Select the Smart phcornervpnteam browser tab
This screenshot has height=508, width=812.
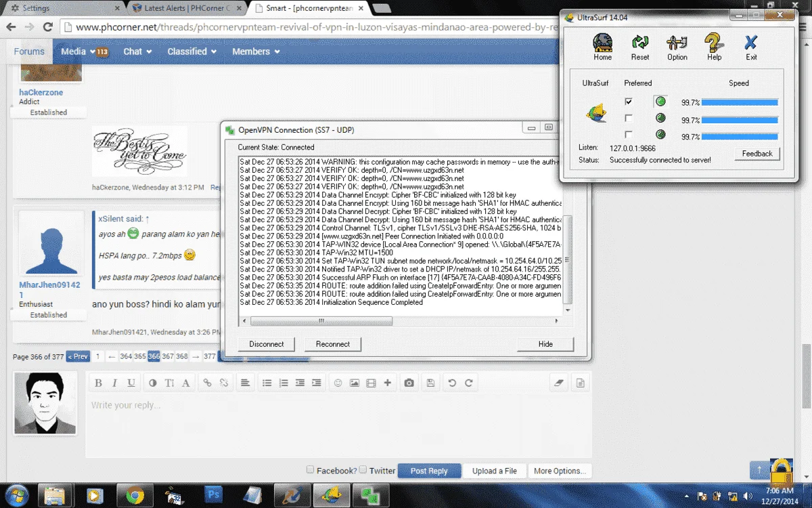[309, 8]
